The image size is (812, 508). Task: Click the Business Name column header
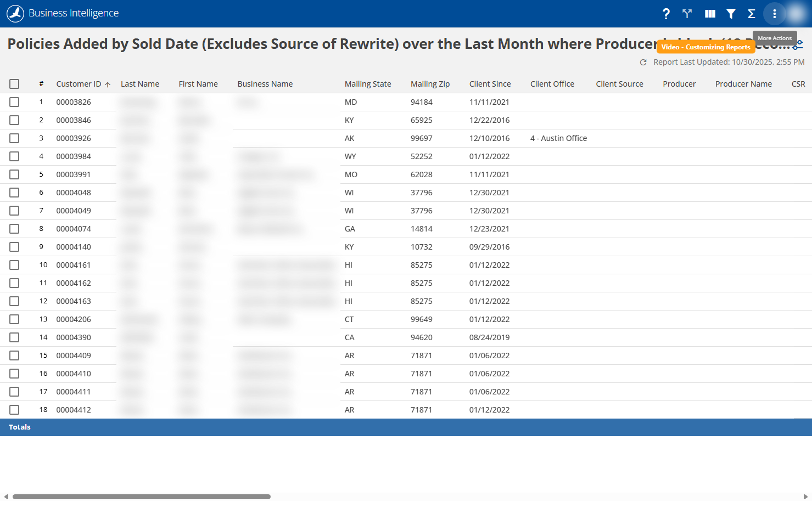click(265, 84)
